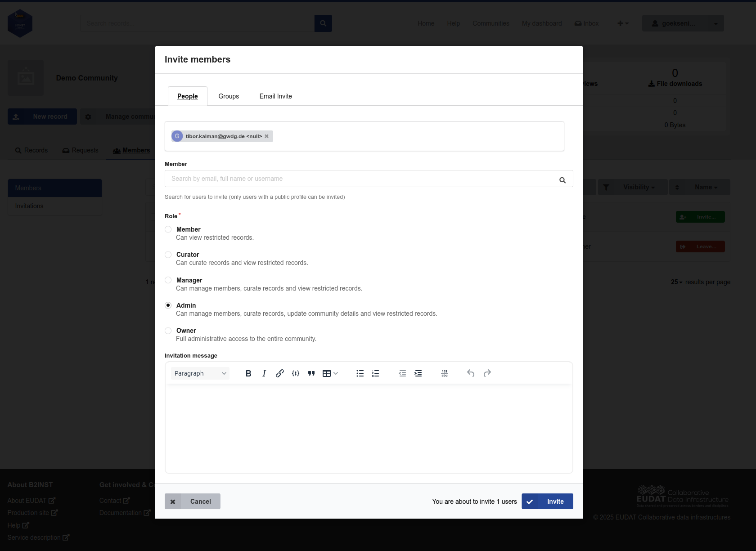Open the Service description footer link

point(38,538)
